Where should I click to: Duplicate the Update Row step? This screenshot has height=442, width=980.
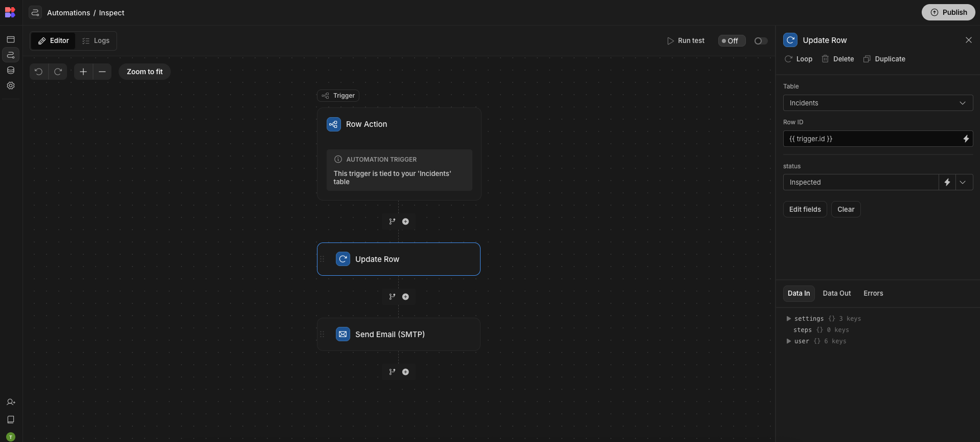click(884, 59)
